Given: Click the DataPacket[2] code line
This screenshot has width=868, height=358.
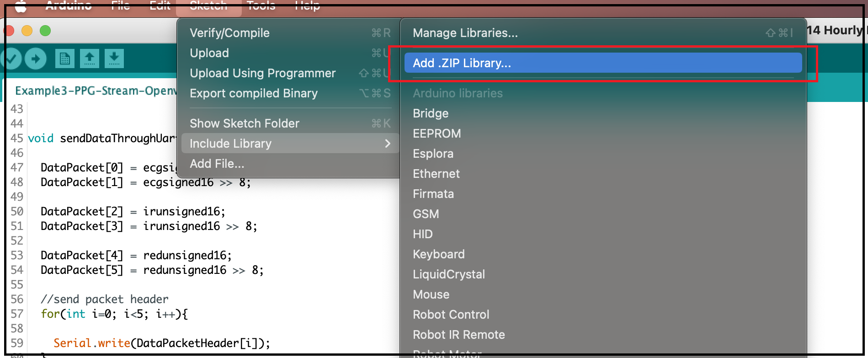Looking at the screenshot, I should click(x=133, y=211).
